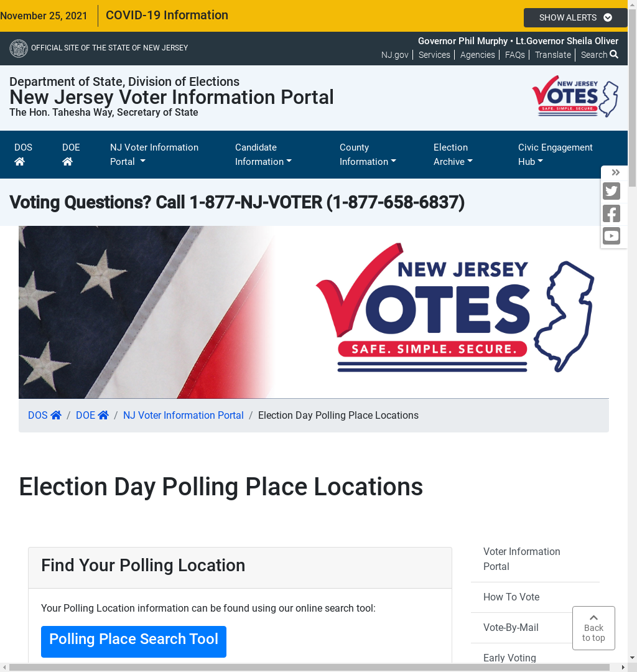Click the New Jersey Votes header logo
Image resolution: width=637 pixels, height=672 pixels.
click(575, 96)
